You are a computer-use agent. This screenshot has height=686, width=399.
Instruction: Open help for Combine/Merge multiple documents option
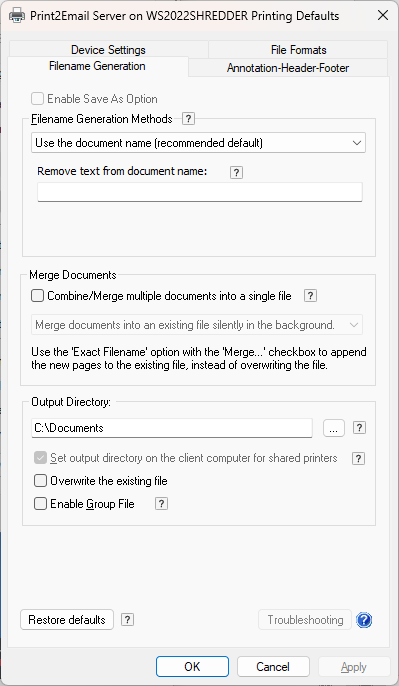tap(310, 296)
